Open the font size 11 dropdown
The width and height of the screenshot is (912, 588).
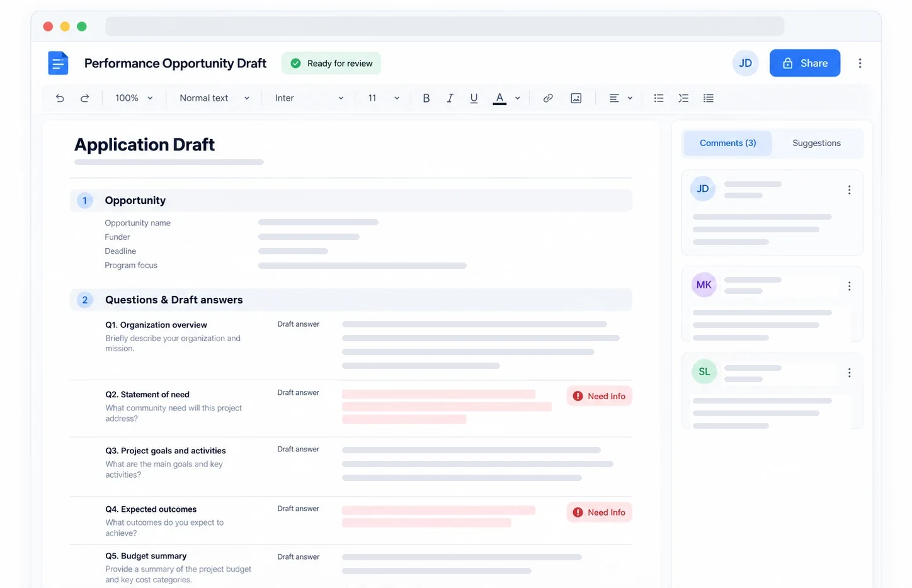tap(384, 98)
